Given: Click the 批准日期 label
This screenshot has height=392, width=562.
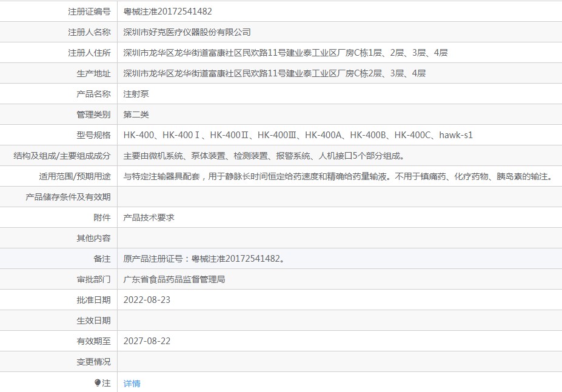Looking at the screenshot, I should [93, 300].
